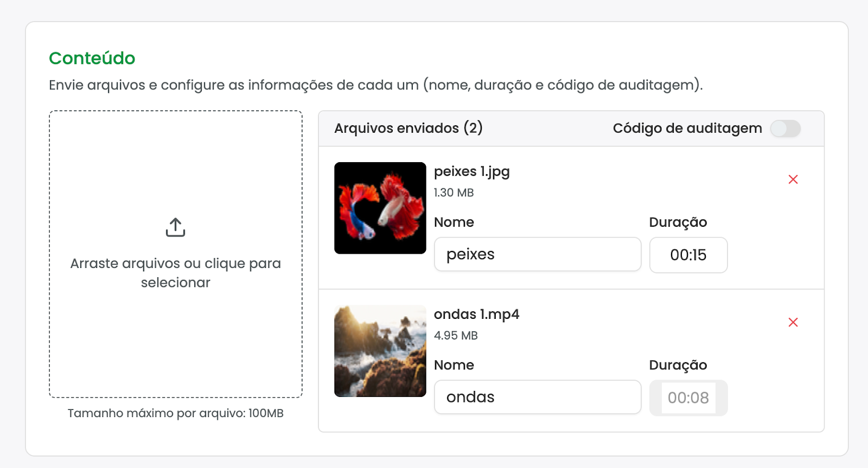The width and height of the screenshot is (868, 468).
Task: Open the peixes fish thumbnail
Action: [x=380, y=208]
